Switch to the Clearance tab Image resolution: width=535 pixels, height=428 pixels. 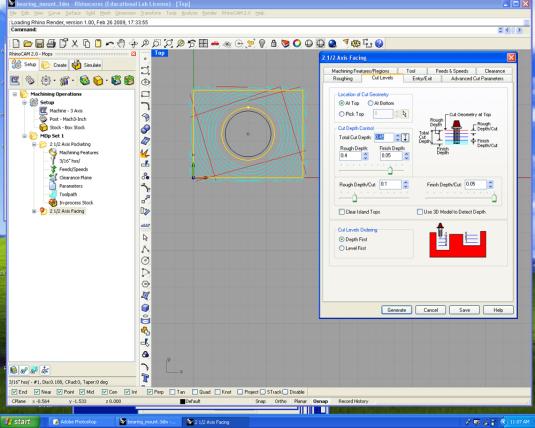click(x=495, y=71)
